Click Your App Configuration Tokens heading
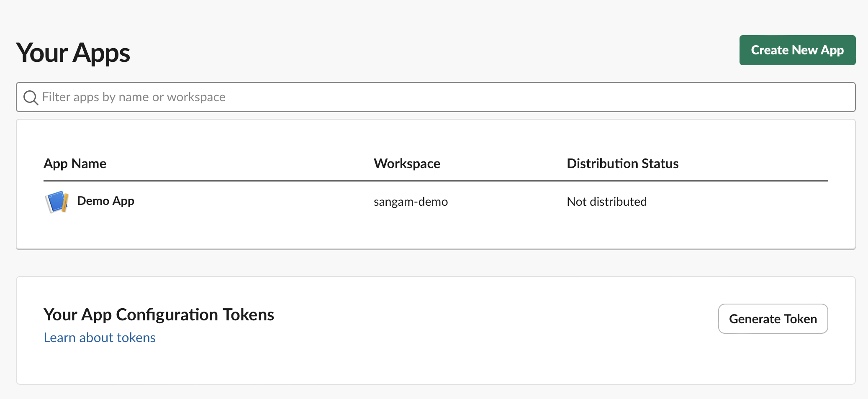This screenshot has width=868, height=399. coord(159,315)
